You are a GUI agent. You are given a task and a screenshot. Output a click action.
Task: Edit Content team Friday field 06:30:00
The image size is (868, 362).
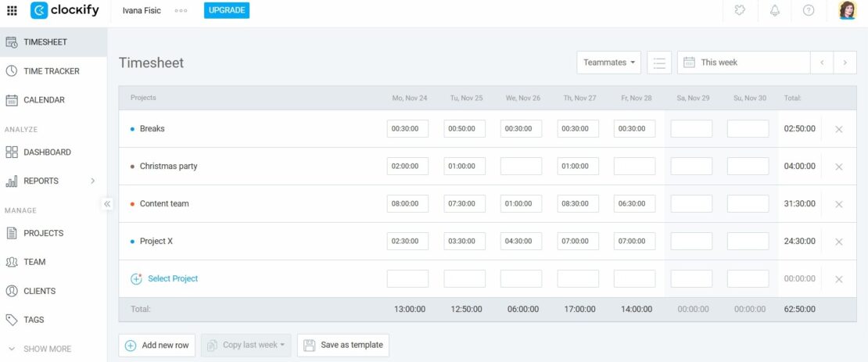(634, 204)
